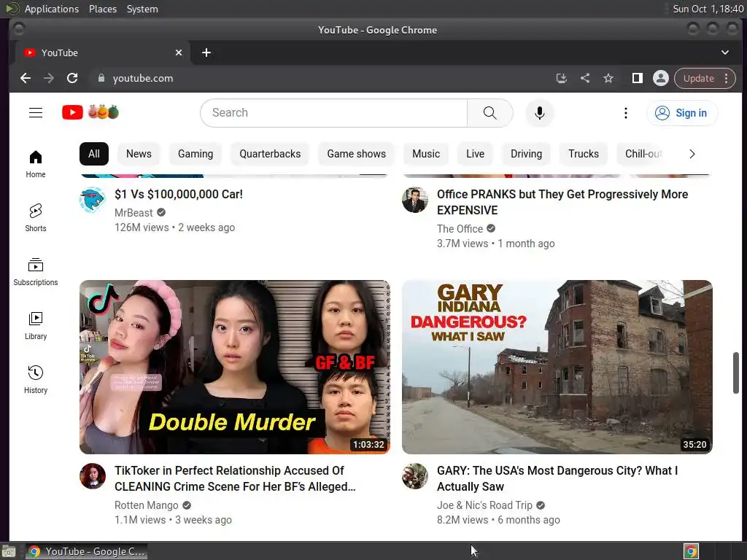Screen dimensions: 747x560
Task: Open Shorts from the sidebar
Action: tap(36, 218)
